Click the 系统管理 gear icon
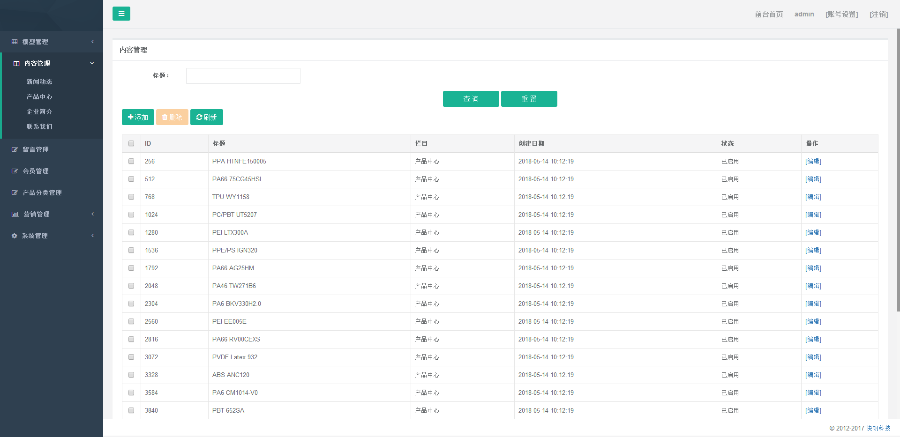 pos(14,236)
